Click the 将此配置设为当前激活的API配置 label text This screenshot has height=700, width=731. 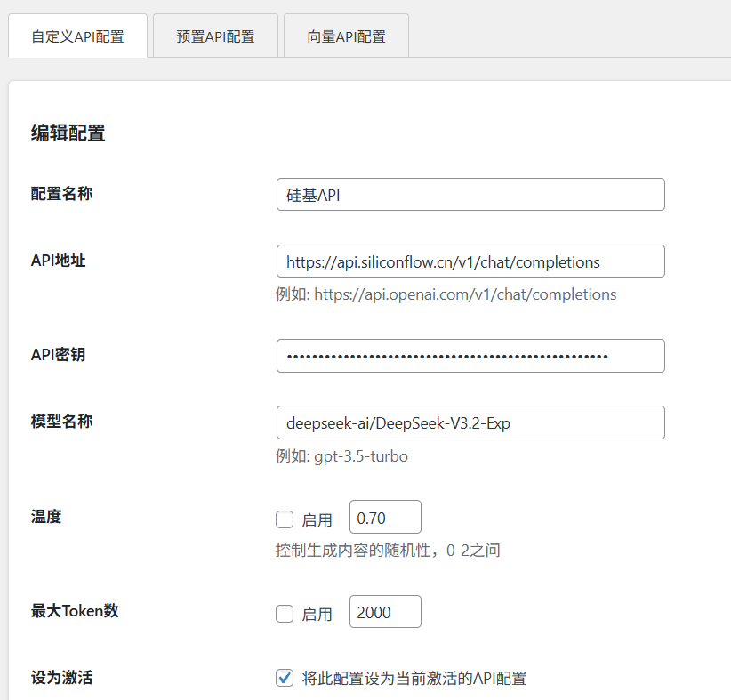(x=414, y=678)
